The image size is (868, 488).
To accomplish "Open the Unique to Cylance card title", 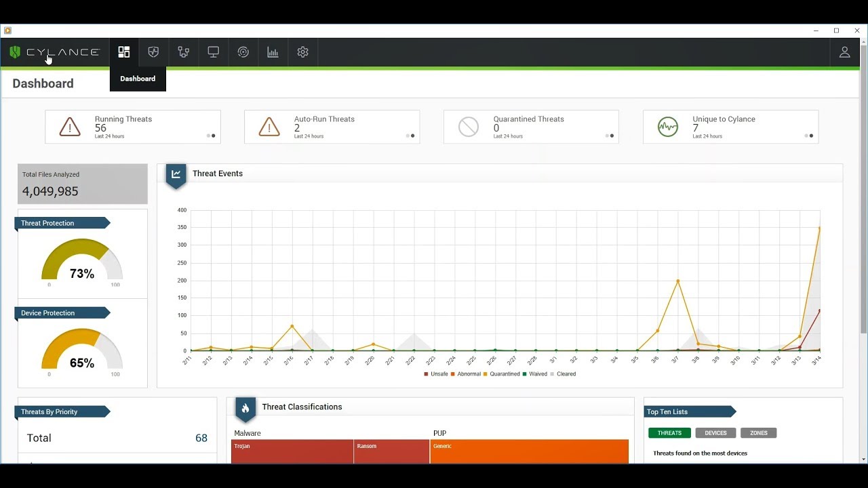I will coord(724,119).
